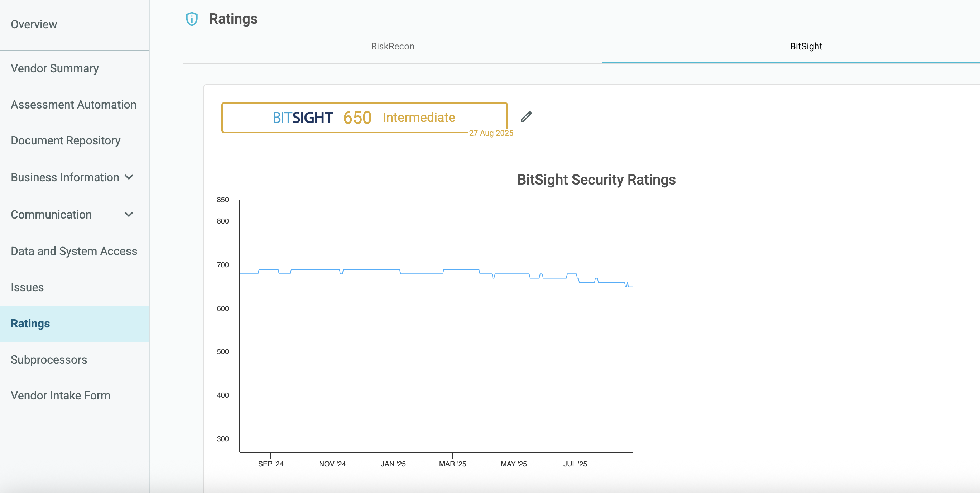Viewport: 980px width, 493px height.
Task: Click the JAN '25 axis label
Action: click(393, 464)
